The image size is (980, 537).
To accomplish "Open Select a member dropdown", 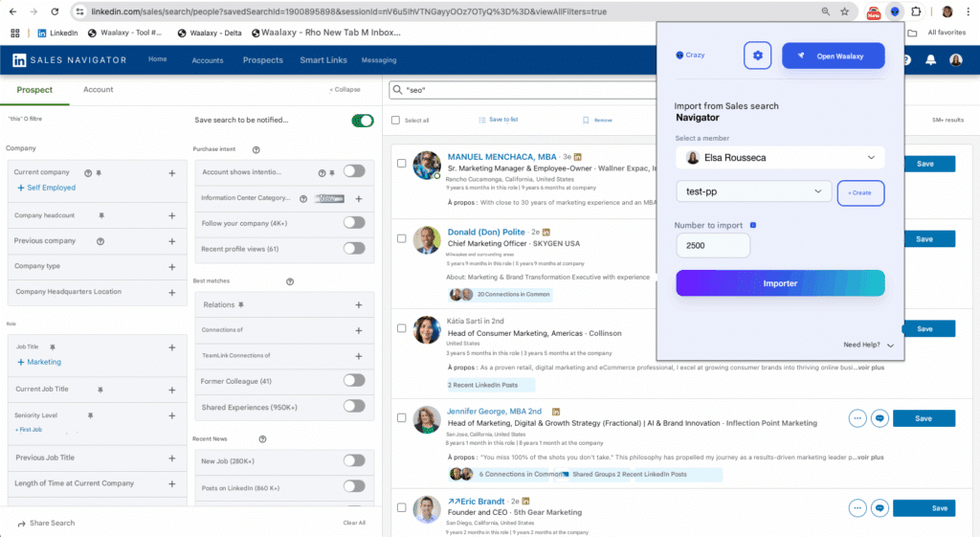I will coord(780,158).
